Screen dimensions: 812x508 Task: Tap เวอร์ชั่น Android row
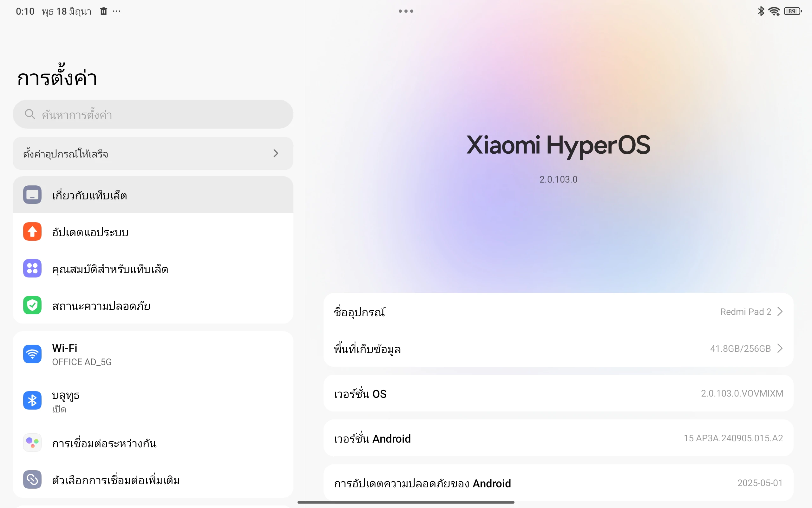pos(558,438)
